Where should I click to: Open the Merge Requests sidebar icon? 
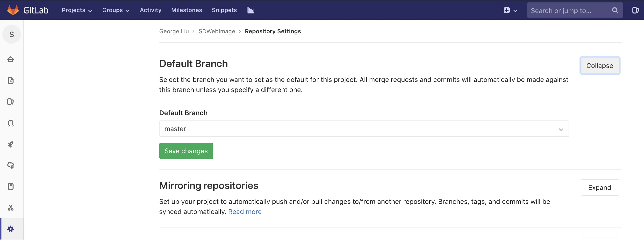coord(11,123)
